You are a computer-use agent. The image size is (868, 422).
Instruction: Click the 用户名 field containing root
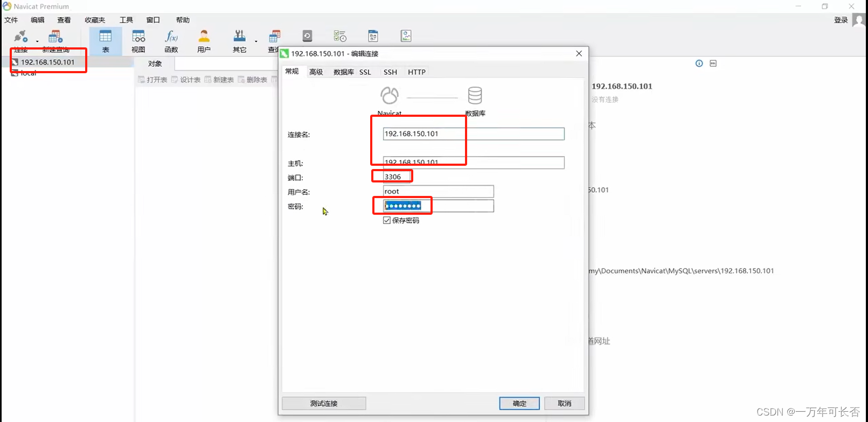pyautogui.click(x=438, y=191)
